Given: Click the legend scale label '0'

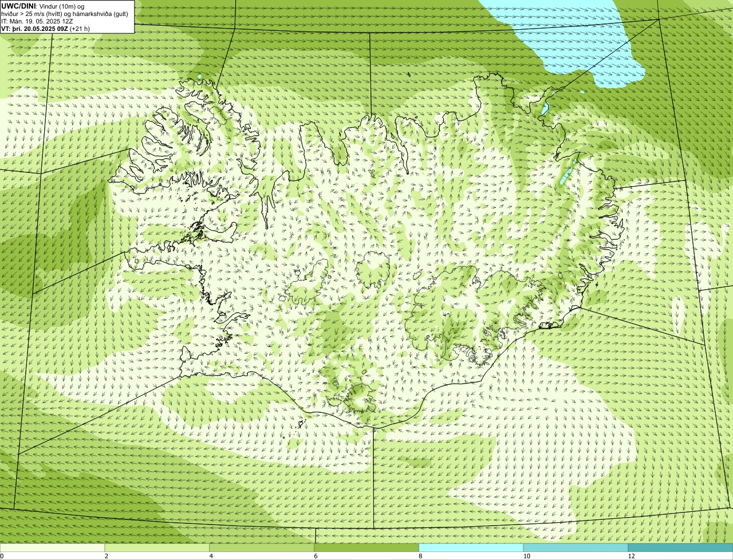Looking at the screenshot, I should pyautogui.click(x=2, y=556).
